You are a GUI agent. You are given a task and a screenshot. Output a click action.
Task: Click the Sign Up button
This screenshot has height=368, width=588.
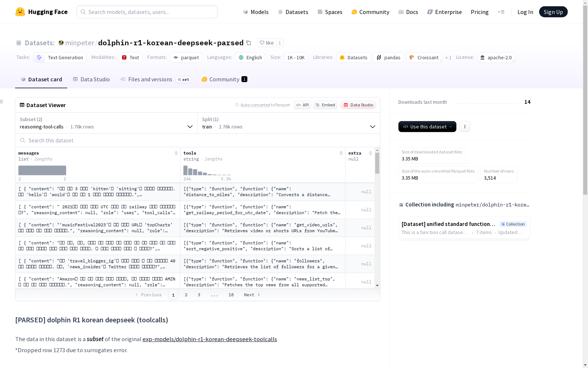(x=553, y=12)
